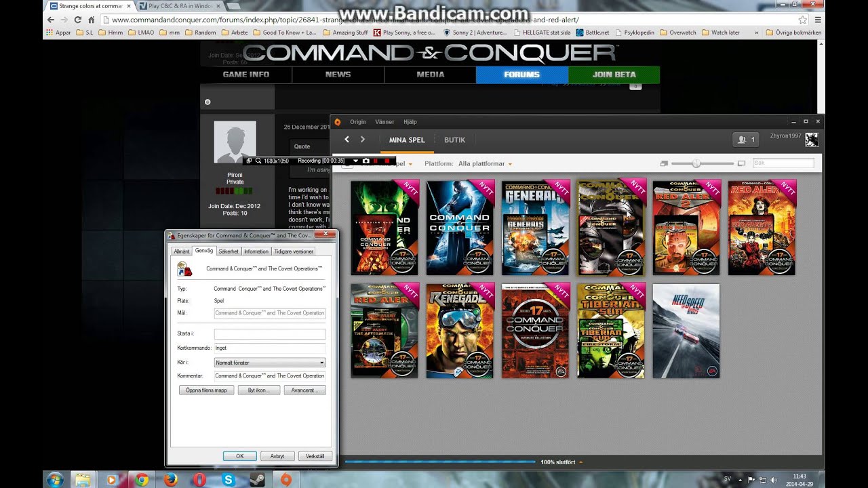Select the Tiberian Sun Firestorm cover

coord(611,331)
